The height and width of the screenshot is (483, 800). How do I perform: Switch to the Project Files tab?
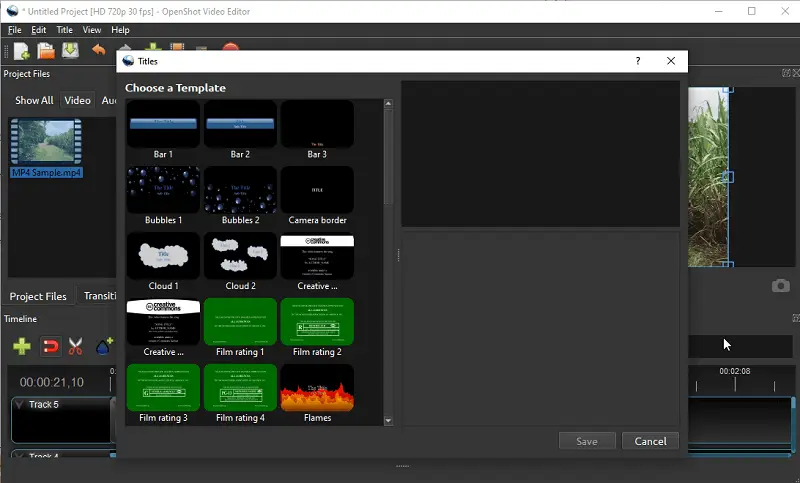[x=38, y=296]
